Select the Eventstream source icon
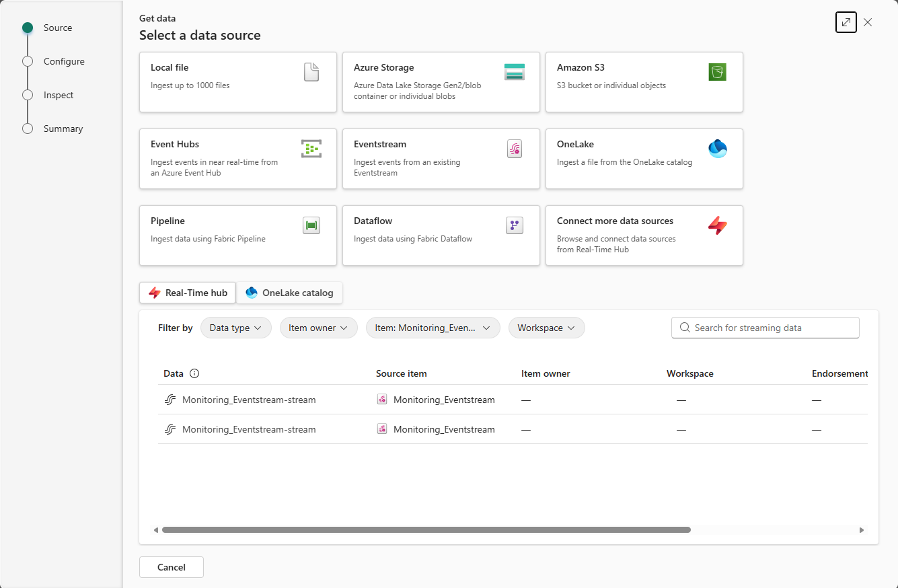 (515, 148)
